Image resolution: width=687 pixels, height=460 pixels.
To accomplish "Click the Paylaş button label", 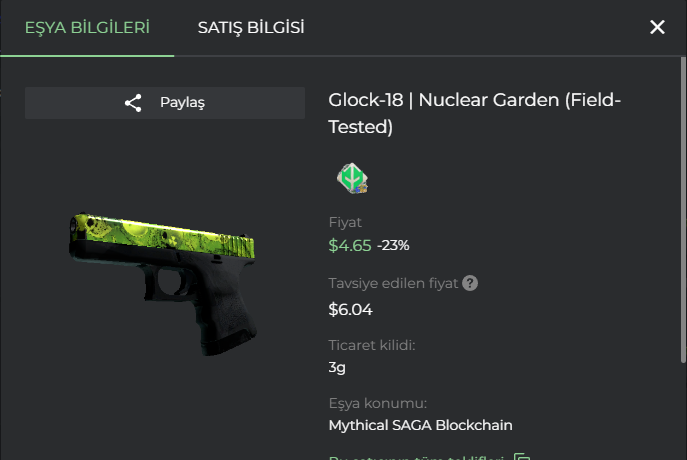I will (x=182, y=103).
